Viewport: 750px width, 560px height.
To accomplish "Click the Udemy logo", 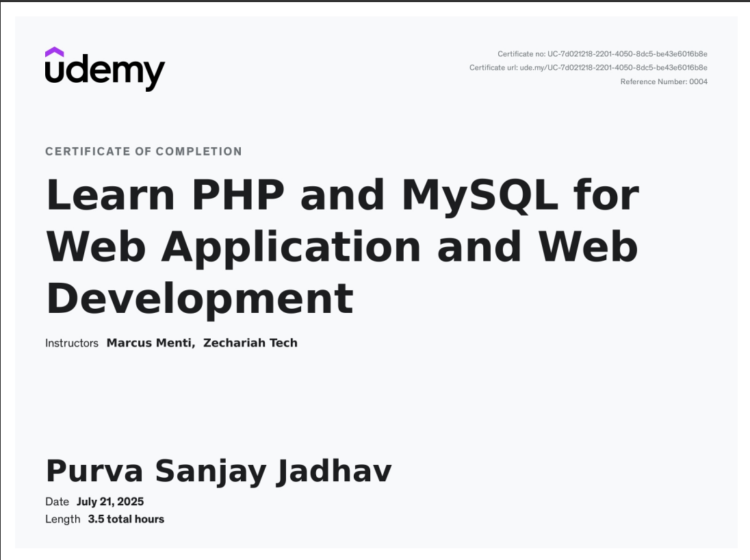I will click(105, 69).
